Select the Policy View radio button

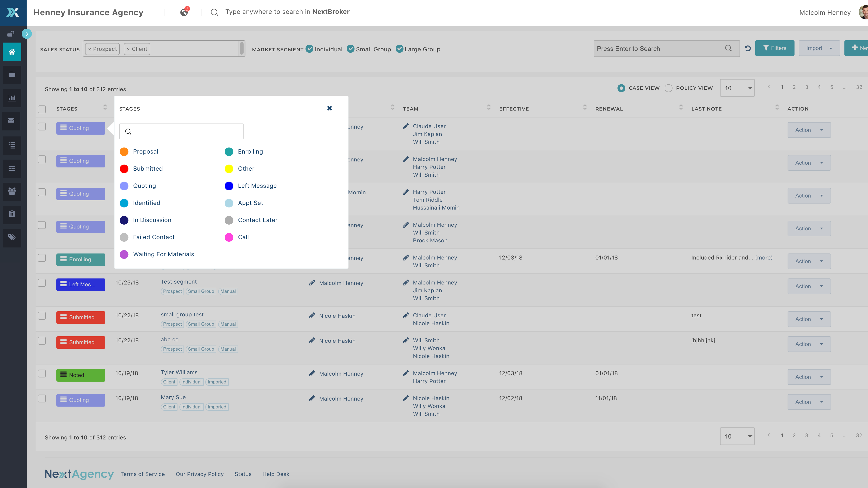[669, 88]
